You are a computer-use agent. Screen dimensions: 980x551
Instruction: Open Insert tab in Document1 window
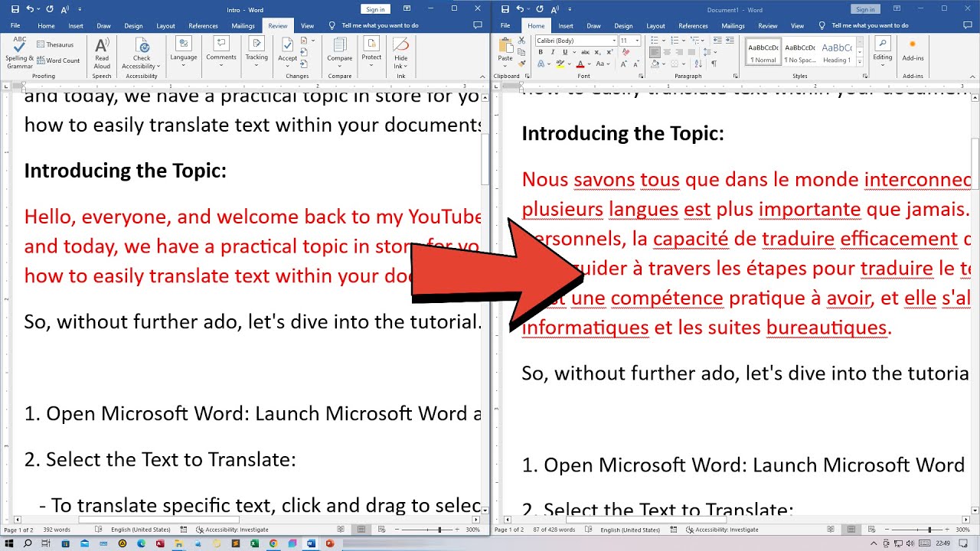(x=566, y=26)
